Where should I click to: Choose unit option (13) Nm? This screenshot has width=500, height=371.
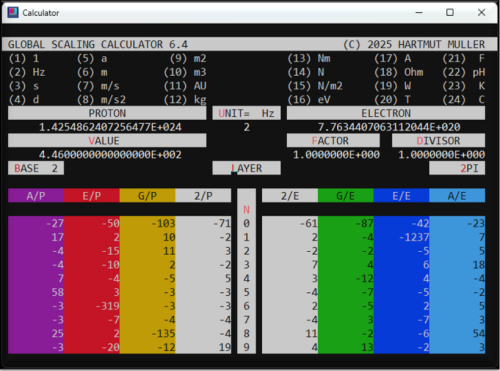click(x=309, y=58)
